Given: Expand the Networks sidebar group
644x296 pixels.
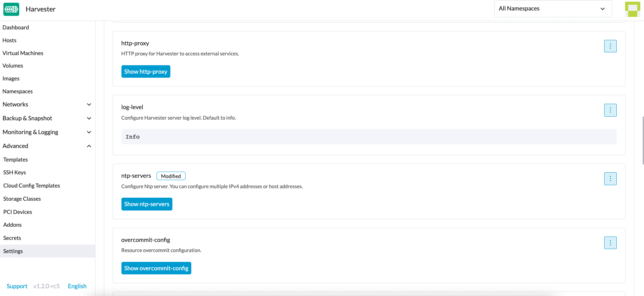Looking at the screenshot, I should (x=89, y=104).
